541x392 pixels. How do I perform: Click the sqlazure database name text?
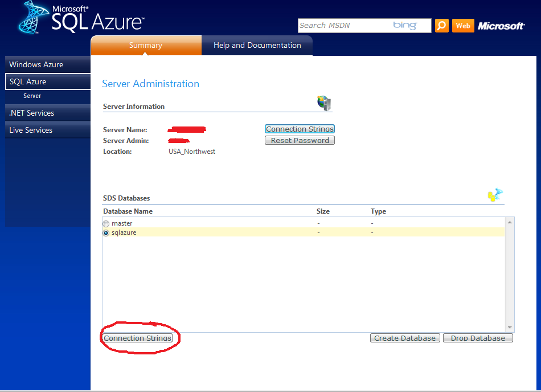[x=124, y=232]
